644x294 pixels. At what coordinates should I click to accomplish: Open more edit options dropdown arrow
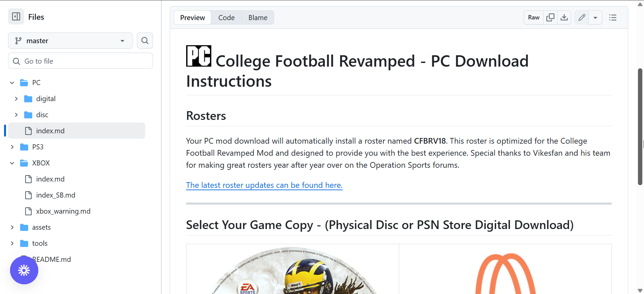coord(595,17)
